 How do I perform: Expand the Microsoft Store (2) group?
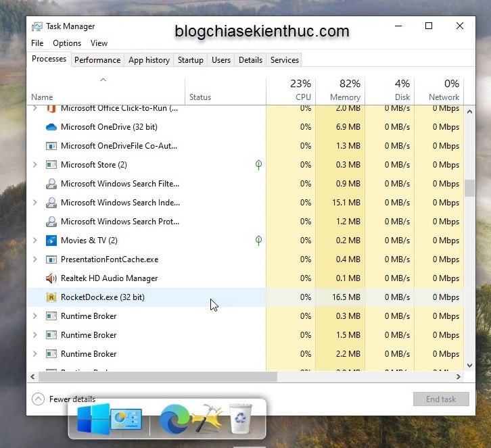pyautogui.click(x=35, y=165)
